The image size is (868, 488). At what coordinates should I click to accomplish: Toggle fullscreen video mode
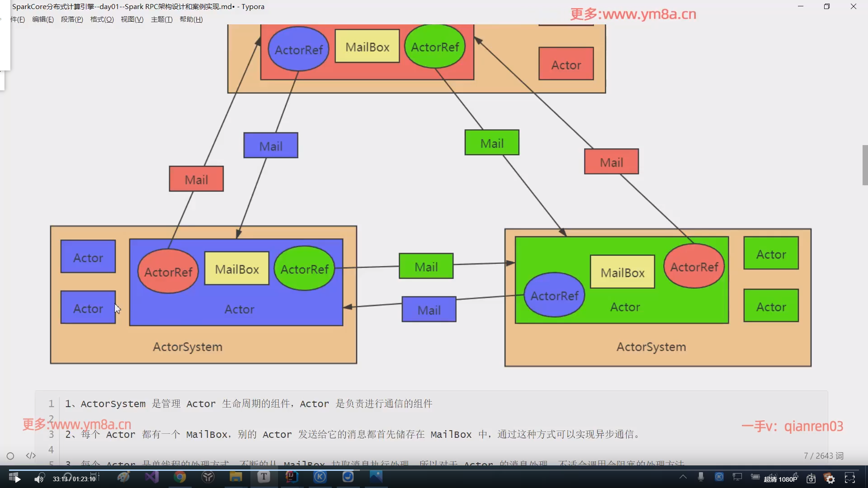[x=850, y=478]
